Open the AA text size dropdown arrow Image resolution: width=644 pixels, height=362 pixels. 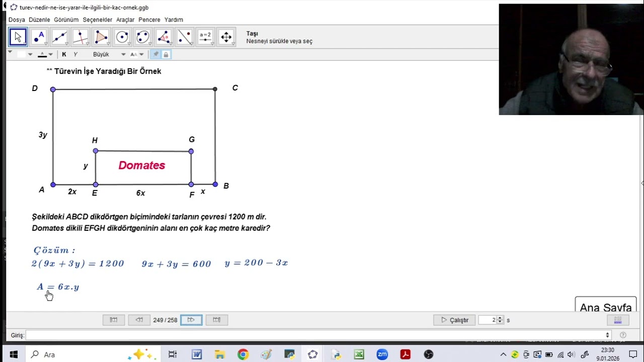click(x=141, y=54)
